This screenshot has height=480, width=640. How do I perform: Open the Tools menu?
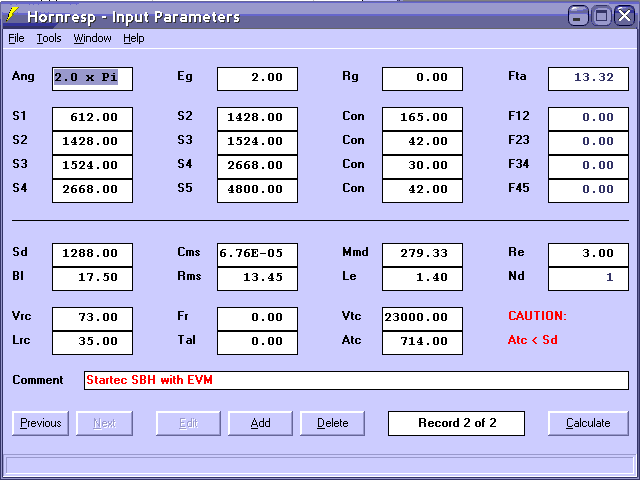(x=49, y=38)
